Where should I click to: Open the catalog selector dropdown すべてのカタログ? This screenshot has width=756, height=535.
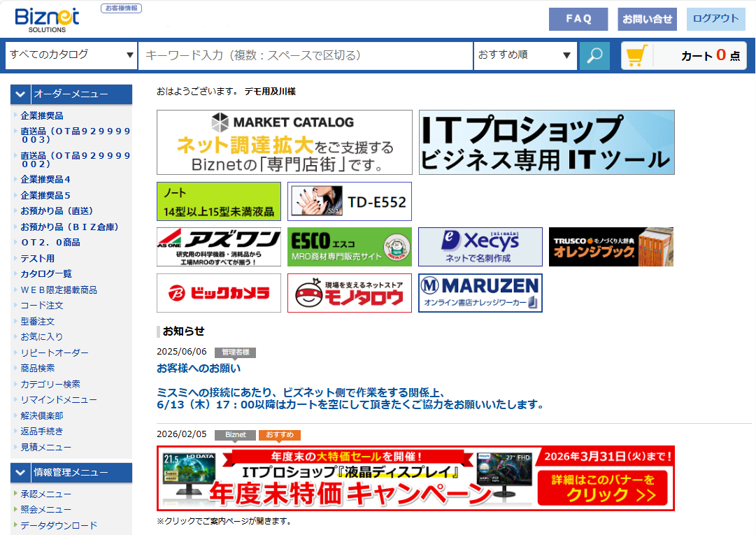pos(70,56)
